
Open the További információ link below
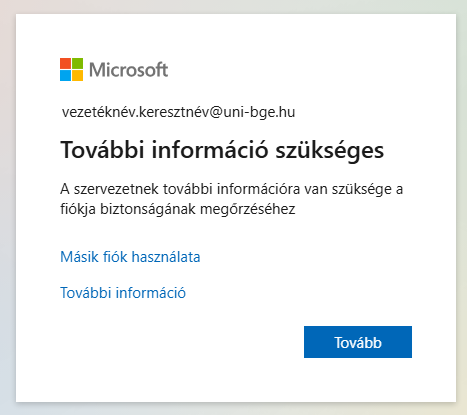click(x=123, y=293)
